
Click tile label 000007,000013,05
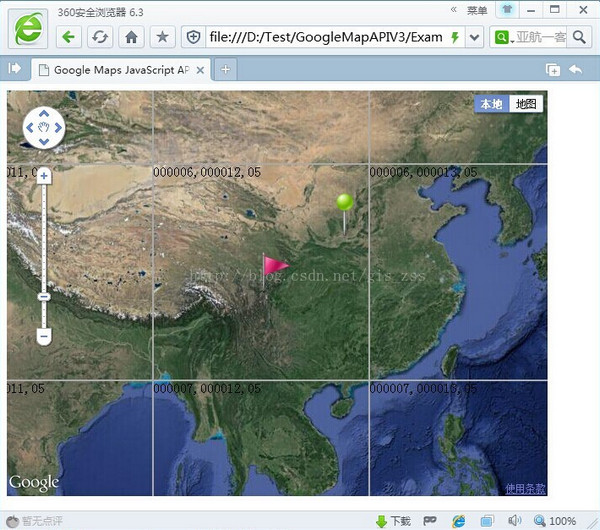(x=424, y=389)
